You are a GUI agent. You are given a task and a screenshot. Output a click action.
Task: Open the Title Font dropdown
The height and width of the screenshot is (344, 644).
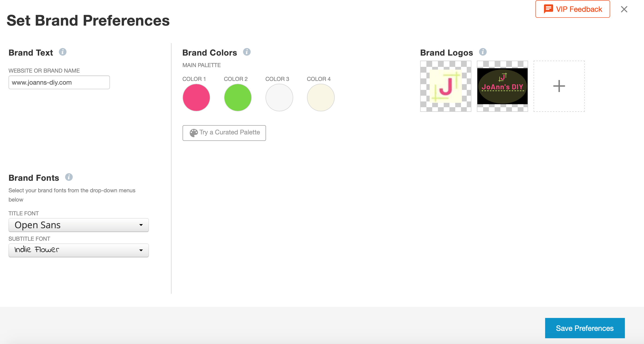[x=79, y=225]
